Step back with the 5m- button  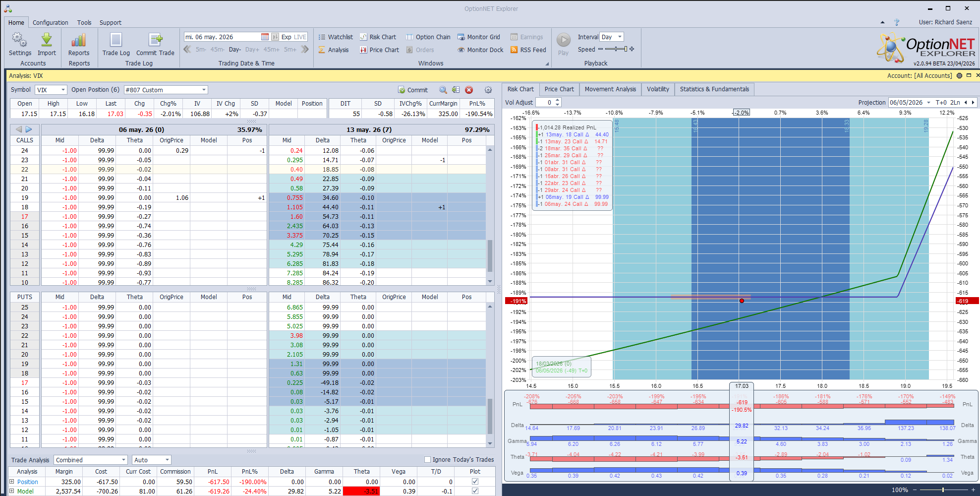201,50
